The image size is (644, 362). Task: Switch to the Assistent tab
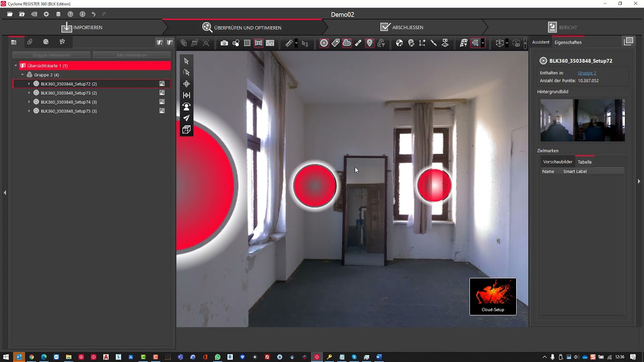tap(541, 42)
